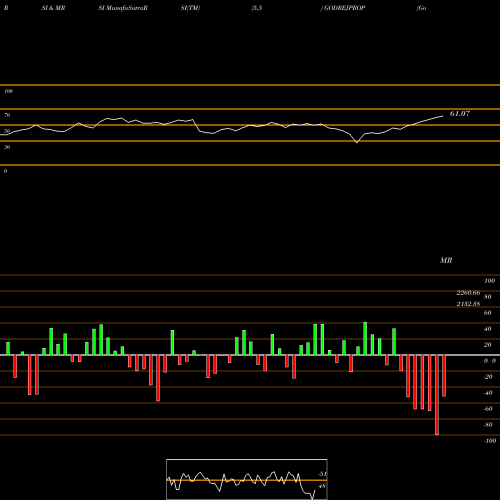500x500 pixels.
Task: Click the tallest red bar reaching -100
Action: pos(437,395)
